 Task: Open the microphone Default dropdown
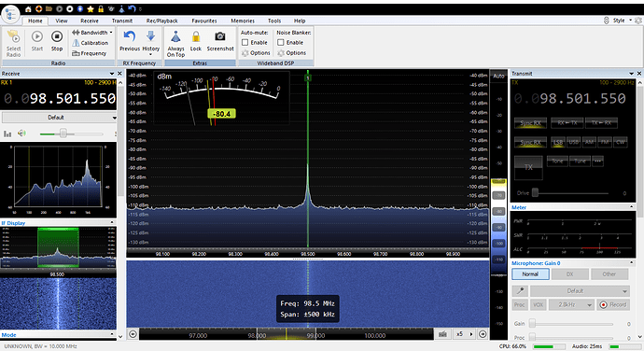click(580, 290)
